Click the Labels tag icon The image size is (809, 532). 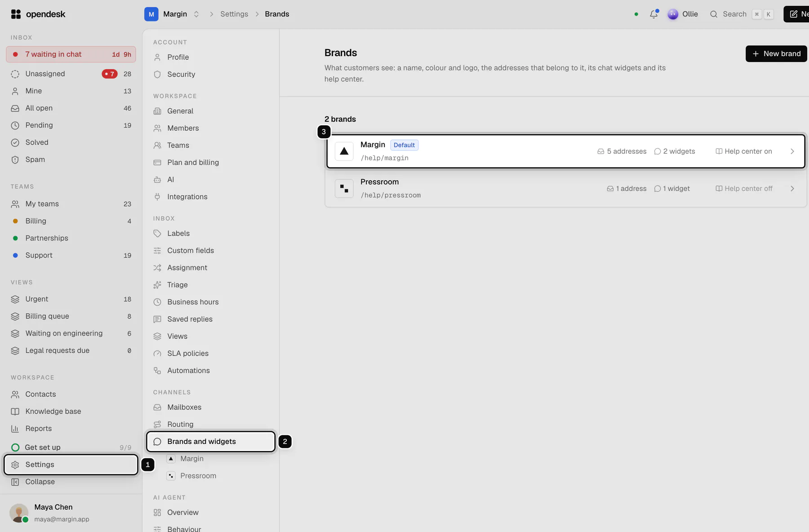[x=157, y=234]
